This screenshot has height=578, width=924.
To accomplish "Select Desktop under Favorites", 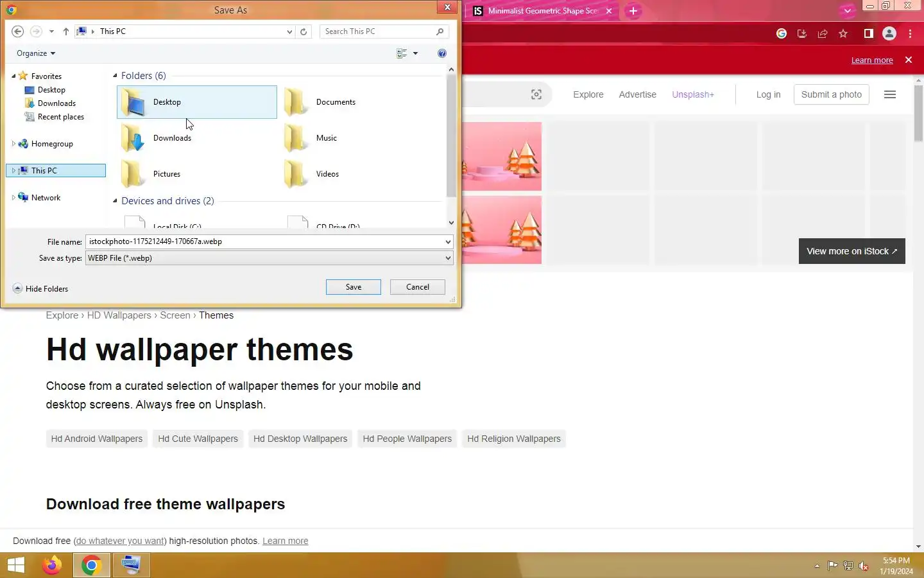I will tap(51, 90).
